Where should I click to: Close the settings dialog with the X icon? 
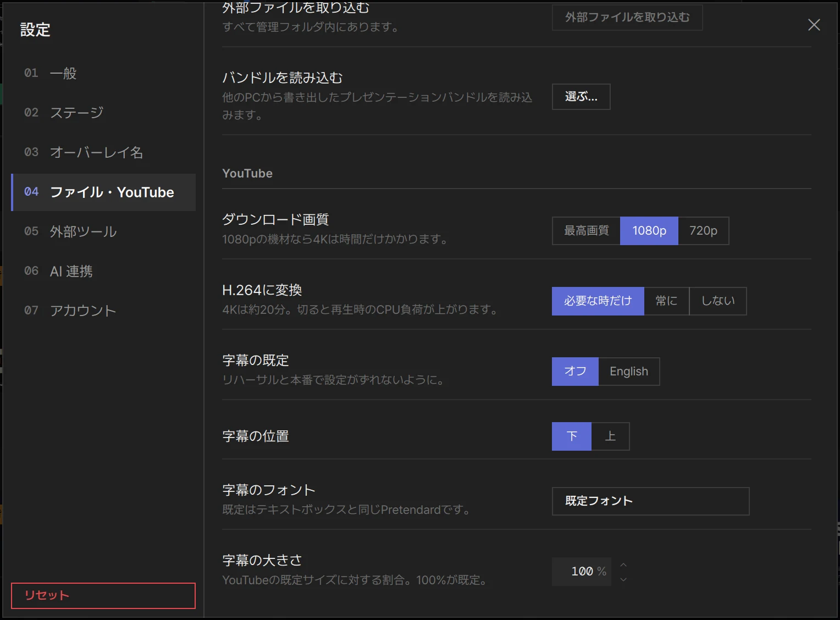[814, 25]
